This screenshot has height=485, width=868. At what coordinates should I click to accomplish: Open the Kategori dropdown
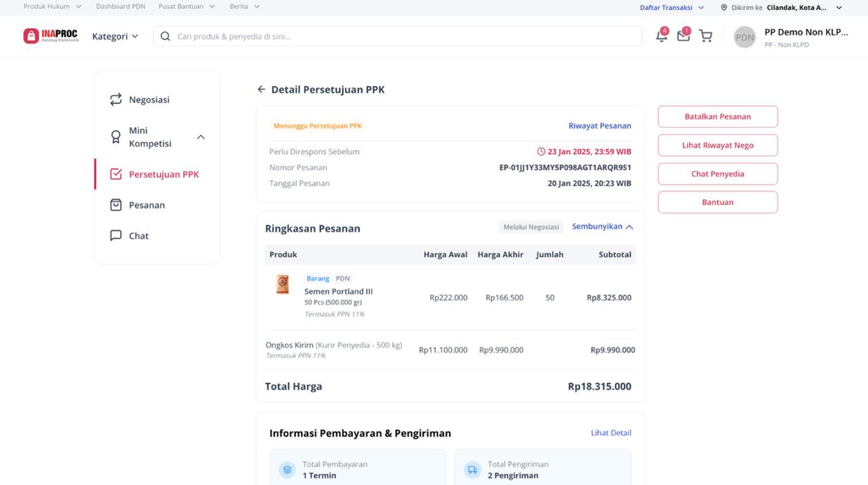115,37
